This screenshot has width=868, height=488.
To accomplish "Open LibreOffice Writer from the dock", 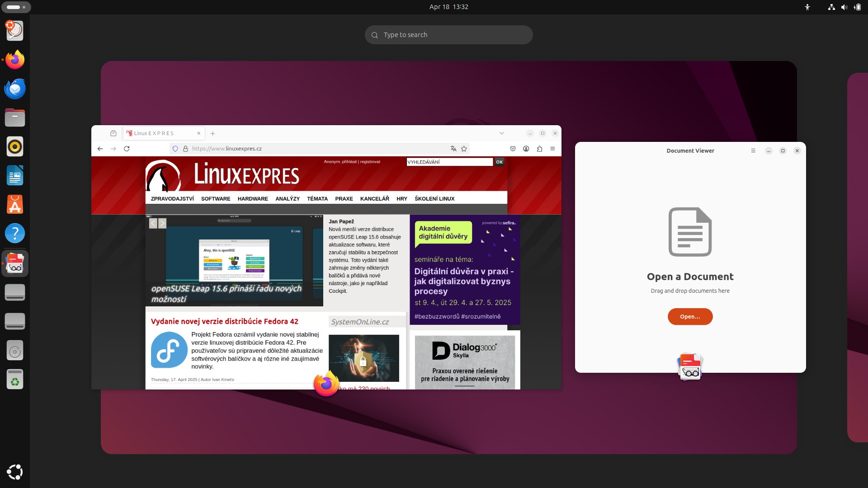I will 15,175.
